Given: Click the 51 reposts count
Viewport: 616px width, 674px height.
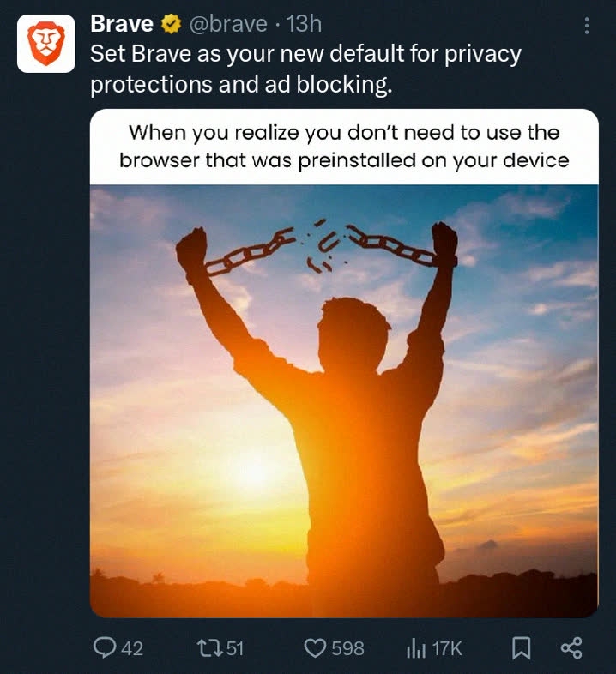Looking at the screenshot, I should tap(235, 648).
